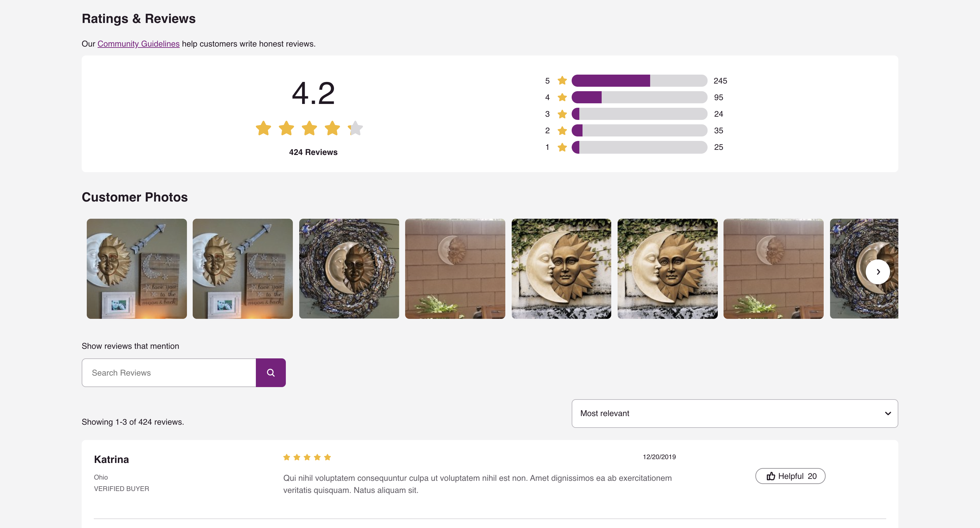Image resolution: width=980 pixels, height=528 pixels.
Task: Open fifth photo with ivy-covered wall
Action: coord(561,268)
